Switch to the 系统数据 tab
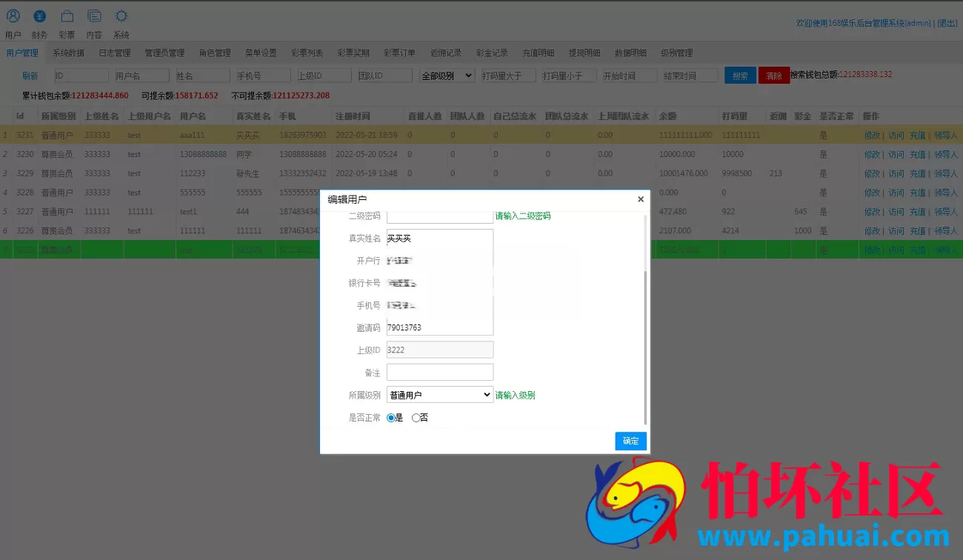This screenshot has height=560, width=963. 68,53
